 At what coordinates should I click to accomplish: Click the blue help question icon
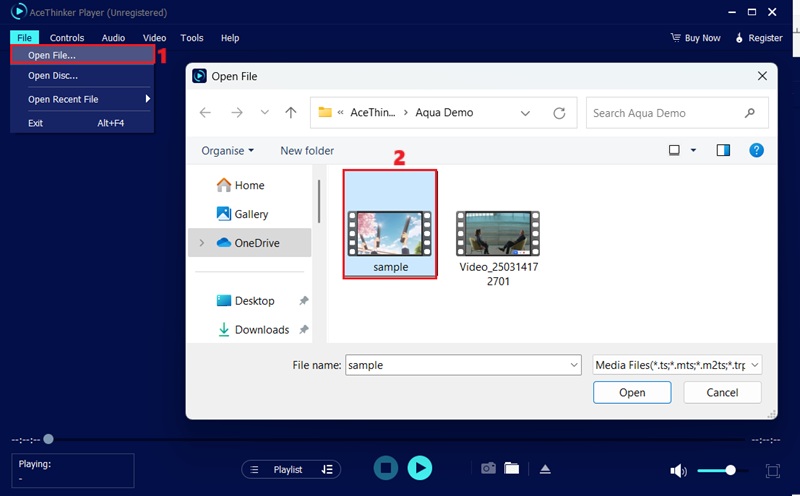756,150
